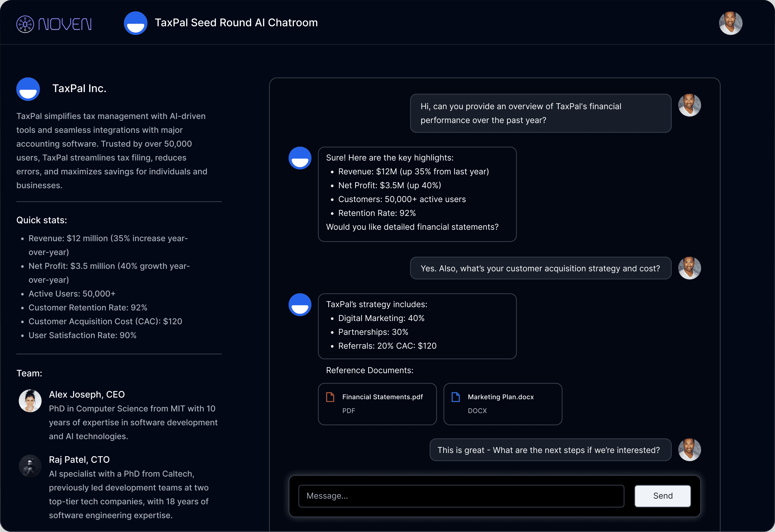The image size is (775, 532).
Task: Open the Marketing Plan.docx document
Action: pyautogui.click(x=502, y=404)
